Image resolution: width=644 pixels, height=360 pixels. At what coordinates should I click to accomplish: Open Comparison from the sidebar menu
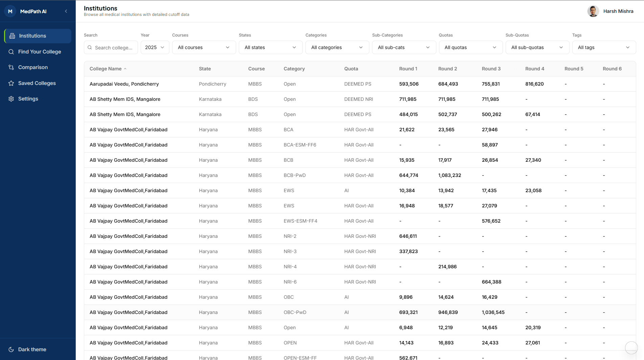point(33,67)
